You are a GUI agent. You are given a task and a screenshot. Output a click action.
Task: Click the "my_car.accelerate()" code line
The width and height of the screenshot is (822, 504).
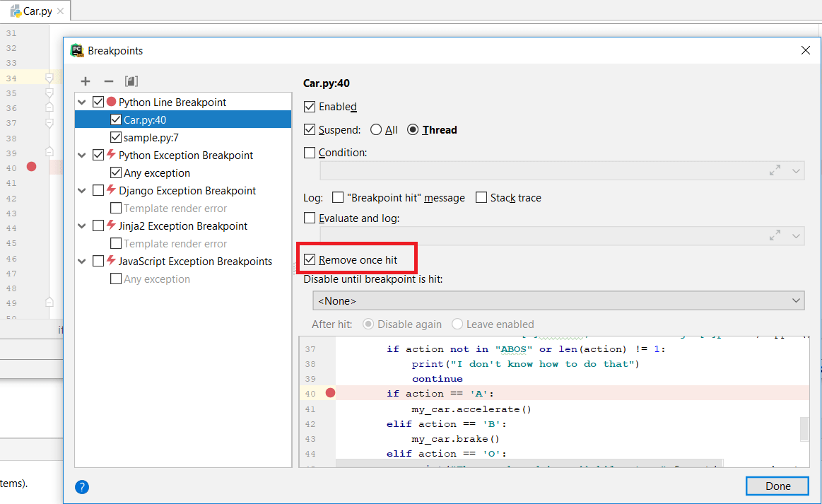[471, 409]
